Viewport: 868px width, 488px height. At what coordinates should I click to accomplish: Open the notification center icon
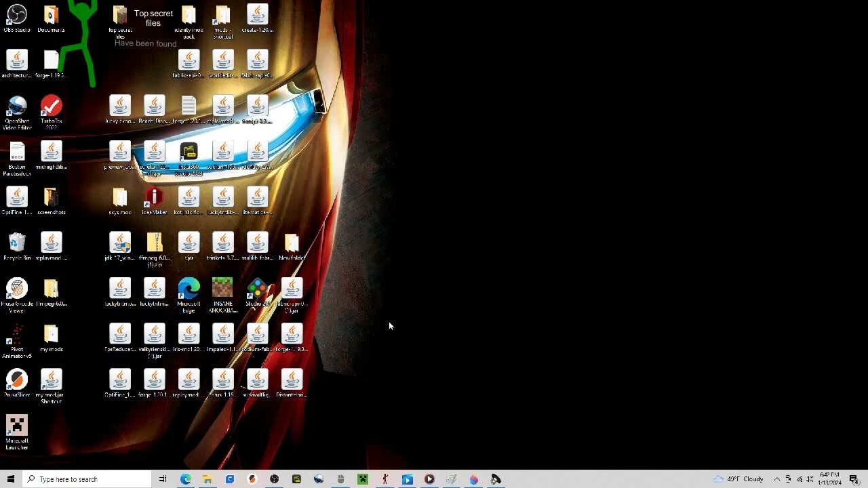tap(854, 479)
